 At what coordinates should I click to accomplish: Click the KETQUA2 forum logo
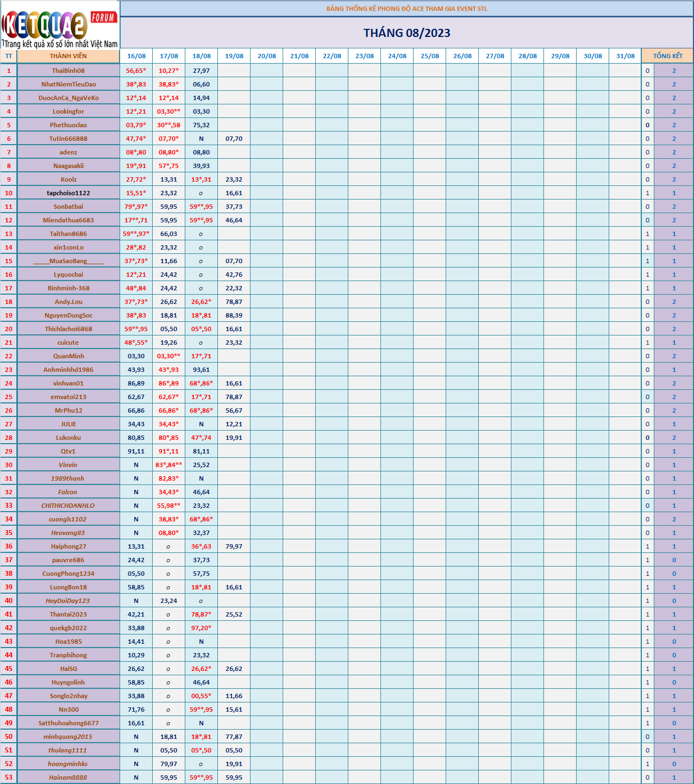click(60, 25)
